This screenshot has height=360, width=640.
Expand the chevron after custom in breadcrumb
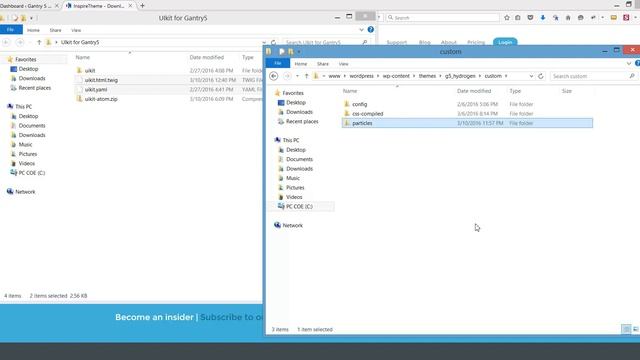pyautogui.click(x=506, y=76)
